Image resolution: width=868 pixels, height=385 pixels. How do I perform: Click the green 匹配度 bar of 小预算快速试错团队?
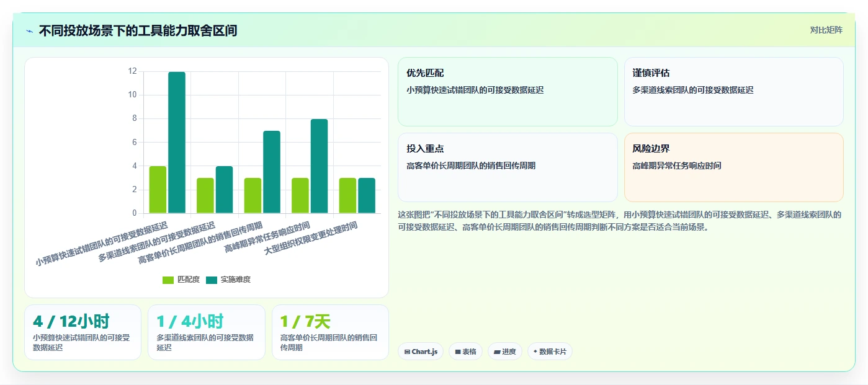point(158,190)
